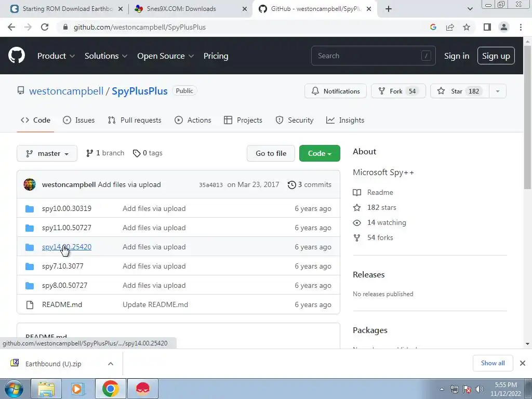Bookmark this page with the star icon
Viewport: 532px width, 399px height.
(467, 27)
